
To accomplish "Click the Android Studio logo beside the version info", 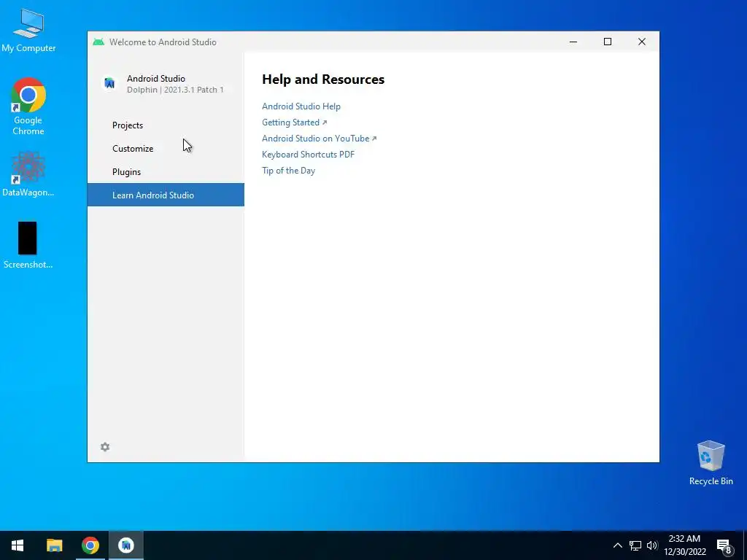I will click(x=109, y=84).
